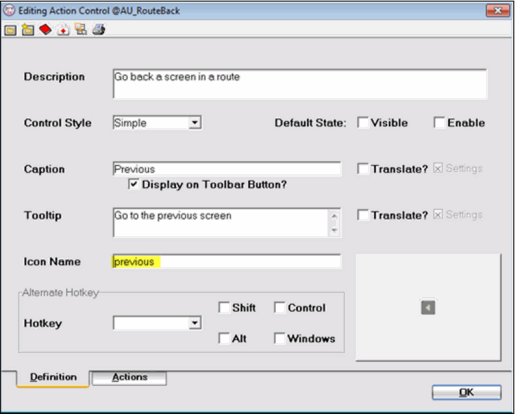The image size is (515, 414).
Task: Click the orange screen layout toolbar icon
Action: tap(81, 30)
